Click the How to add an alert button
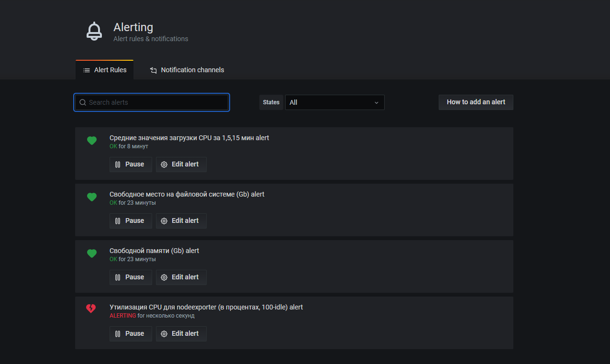 click(x=476, y=102)
